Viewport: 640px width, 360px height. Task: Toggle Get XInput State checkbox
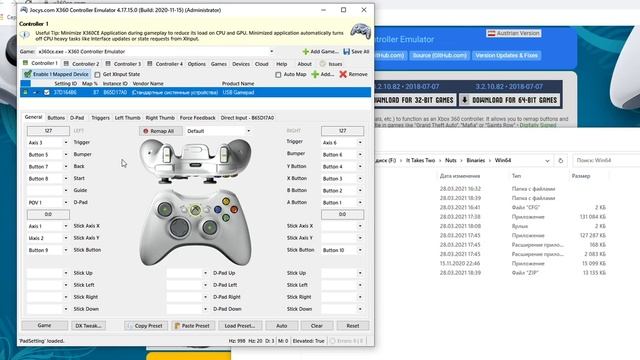pos(97,75)
